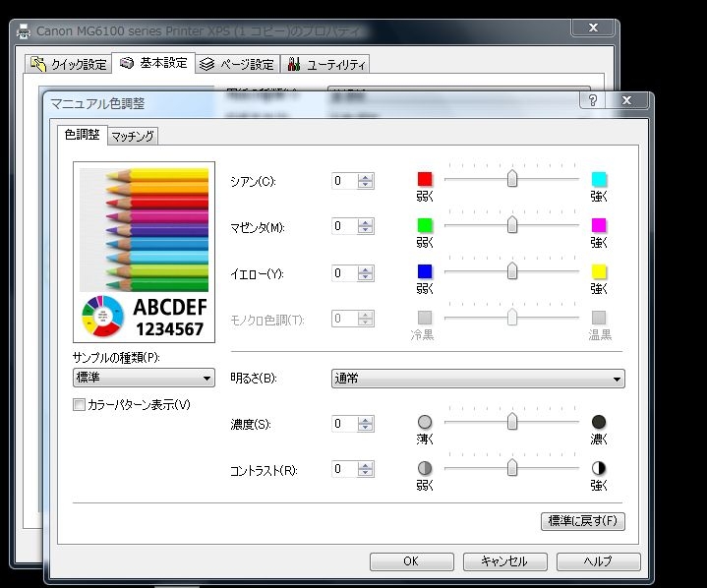
Task: Click the マゼンタ value input field
Action: point(344,226)
